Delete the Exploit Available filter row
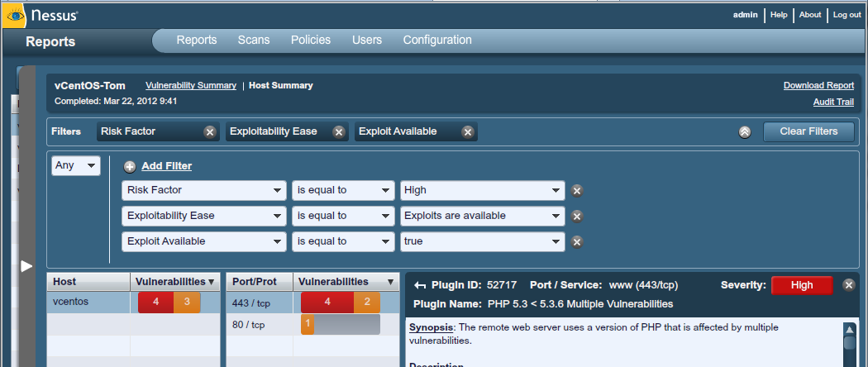Viewport: 868px width, 367px height. (x=577, y=242)
